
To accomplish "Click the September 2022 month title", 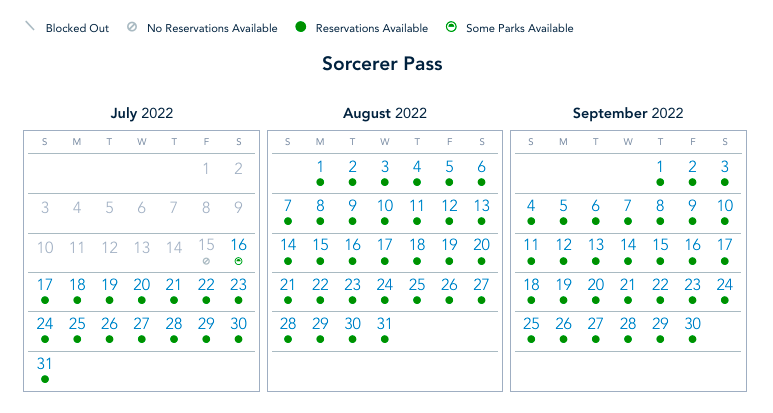I will click(628, 113).
